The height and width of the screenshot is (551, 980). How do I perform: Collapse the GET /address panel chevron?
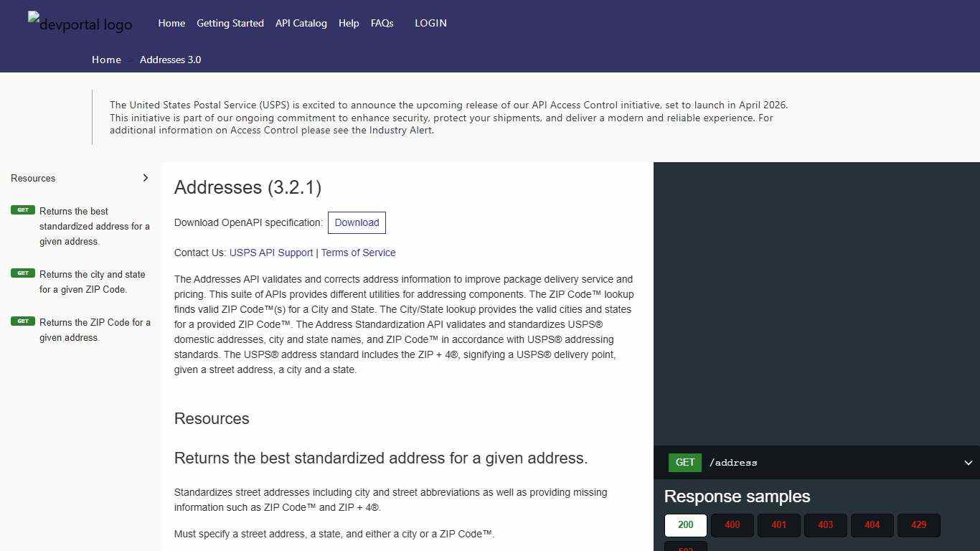point(966,462)
